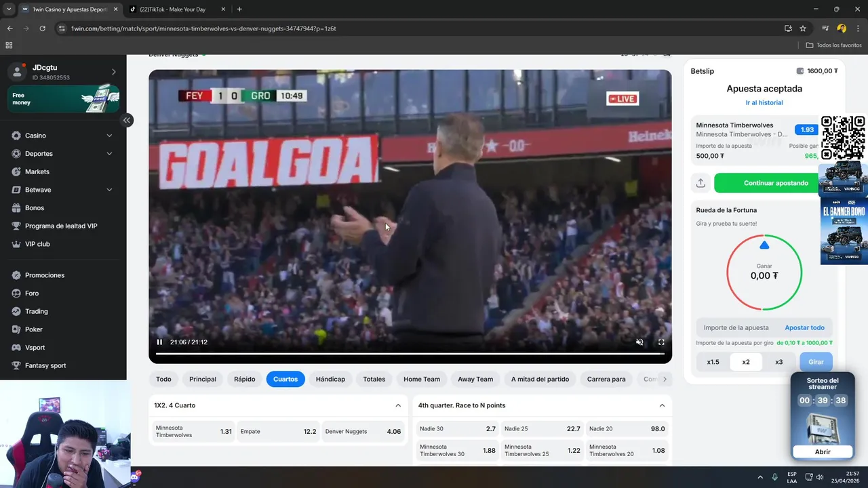Select A mitad del partido tab
Viewport: 868px width, 488px height.
click(x=540, y=380)
